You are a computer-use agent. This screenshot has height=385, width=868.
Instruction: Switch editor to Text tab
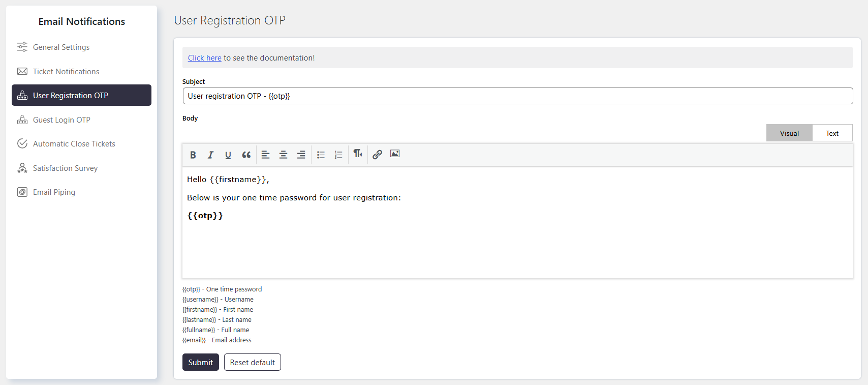pos(832,133)
